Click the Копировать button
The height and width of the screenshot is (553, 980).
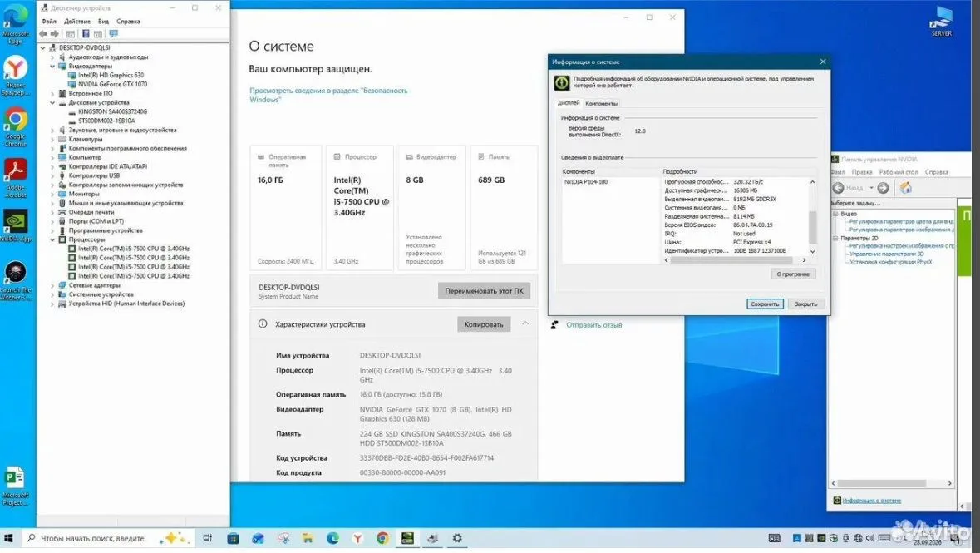pos(483,324)
